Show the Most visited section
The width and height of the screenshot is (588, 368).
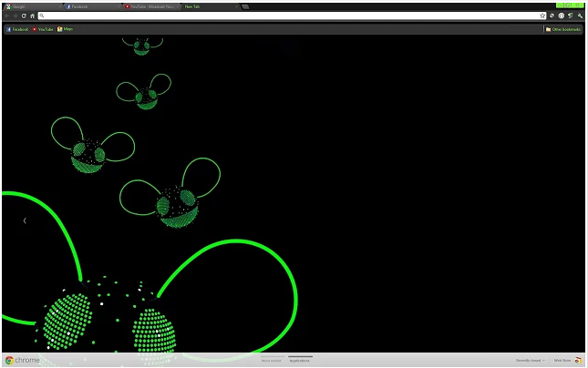click(x=271, y=361)
